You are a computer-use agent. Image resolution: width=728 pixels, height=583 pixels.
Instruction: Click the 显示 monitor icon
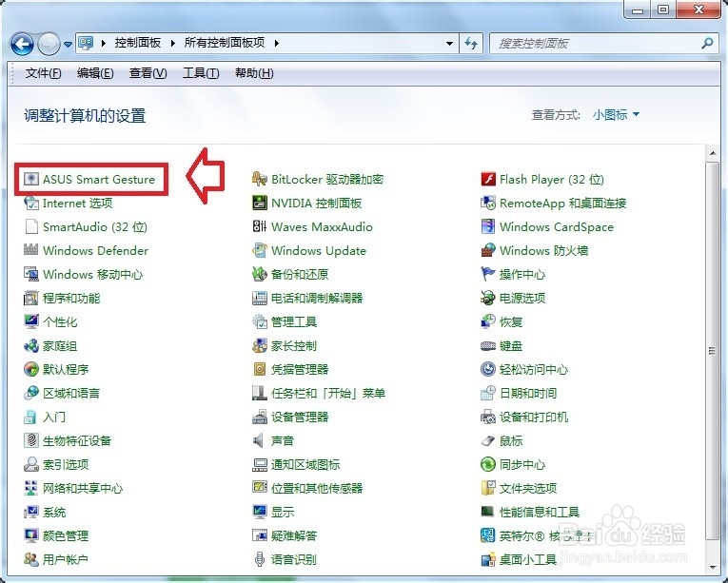pos(260,512)
